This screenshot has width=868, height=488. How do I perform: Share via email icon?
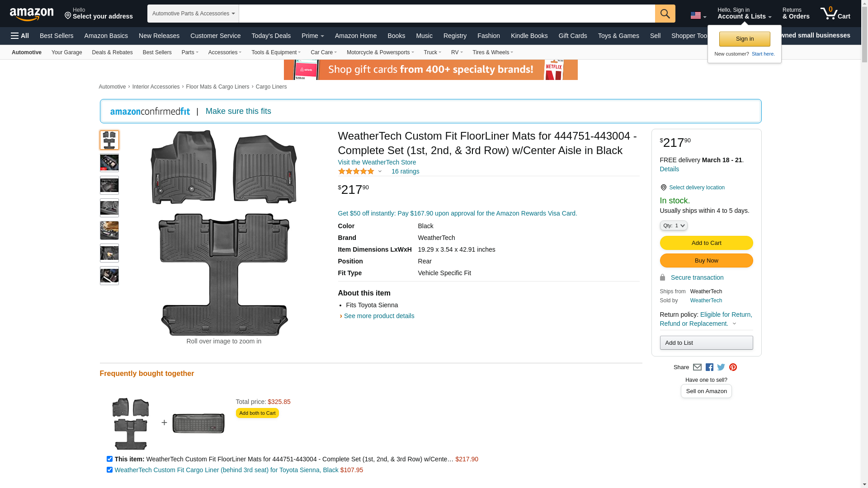click(697, 367)
